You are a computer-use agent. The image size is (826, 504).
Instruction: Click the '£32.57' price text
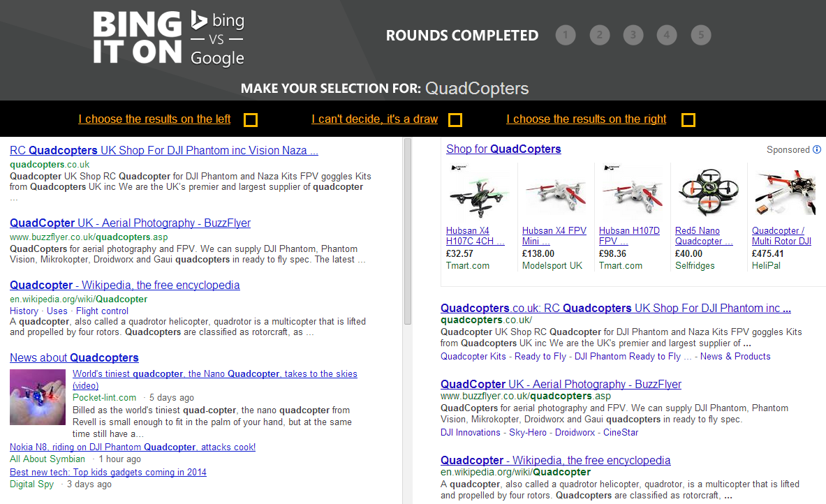point(460,253)
